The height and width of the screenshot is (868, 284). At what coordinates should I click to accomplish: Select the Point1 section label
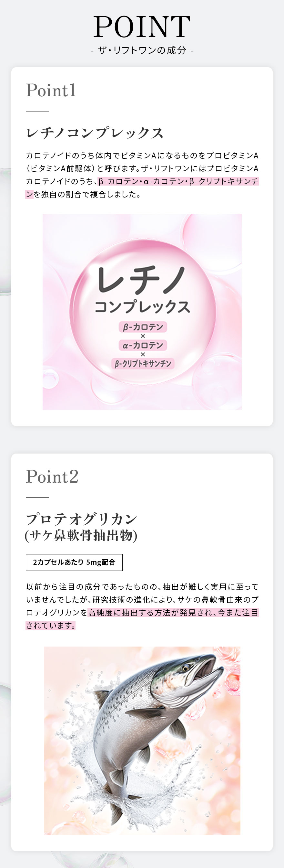[x=51, y=90]
